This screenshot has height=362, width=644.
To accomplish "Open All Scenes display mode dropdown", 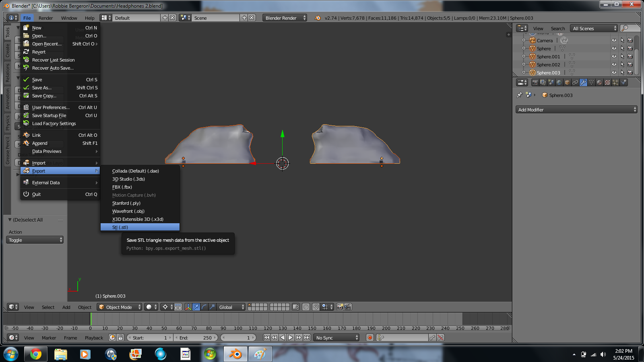I will 594,28.
